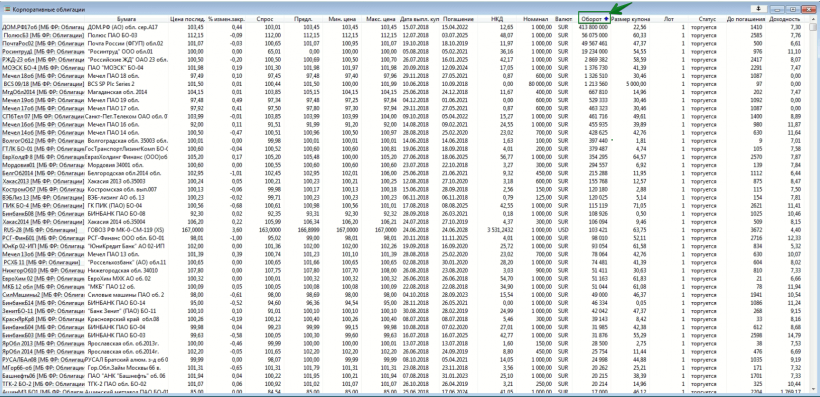Select the ГТЛК БО-01 row
820x397 pixels.
(405, 149)
